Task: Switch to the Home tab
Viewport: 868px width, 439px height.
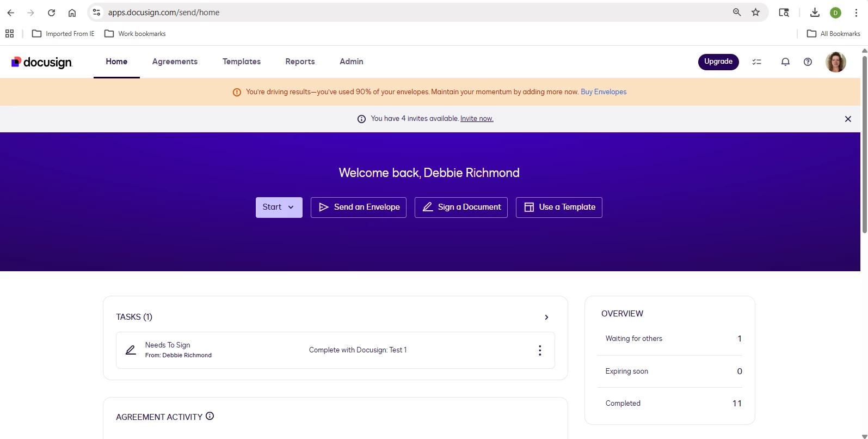Action: (x=116, y=62)
